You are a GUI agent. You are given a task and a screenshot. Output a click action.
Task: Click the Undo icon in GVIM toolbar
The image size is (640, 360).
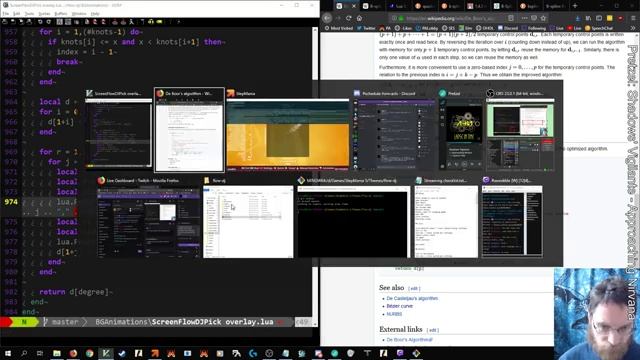click(40, 22)
